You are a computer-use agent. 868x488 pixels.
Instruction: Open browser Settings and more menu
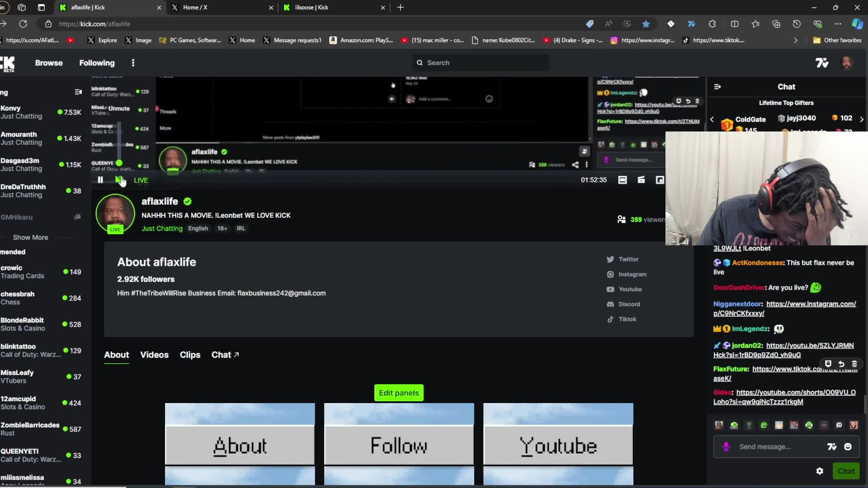tap(838, 24)
